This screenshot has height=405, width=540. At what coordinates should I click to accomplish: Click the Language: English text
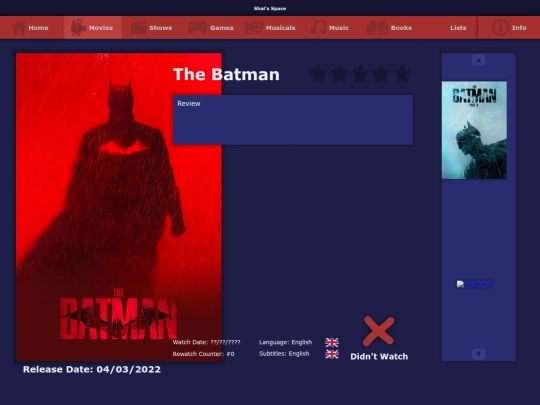(285, 342)
